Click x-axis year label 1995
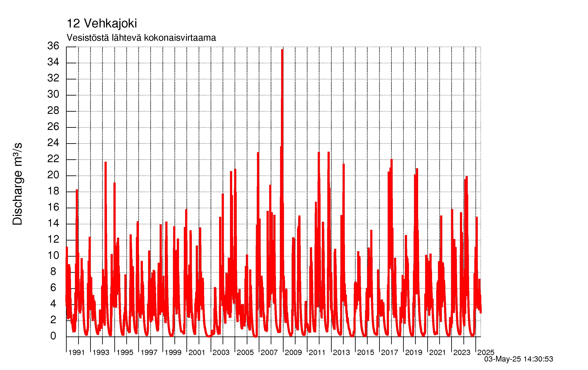 pos(125,353)
